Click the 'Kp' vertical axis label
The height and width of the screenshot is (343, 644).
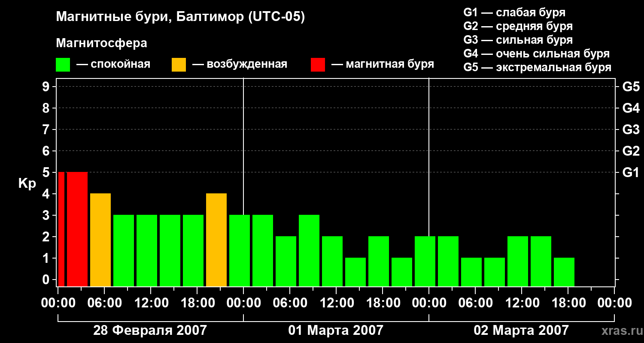tap(27, 184)
